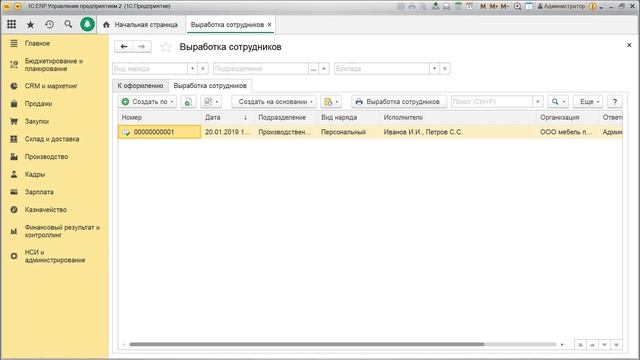Screen dimensions: 640x360
Task: Open the Казначейство section
Action: click(46, 209)
